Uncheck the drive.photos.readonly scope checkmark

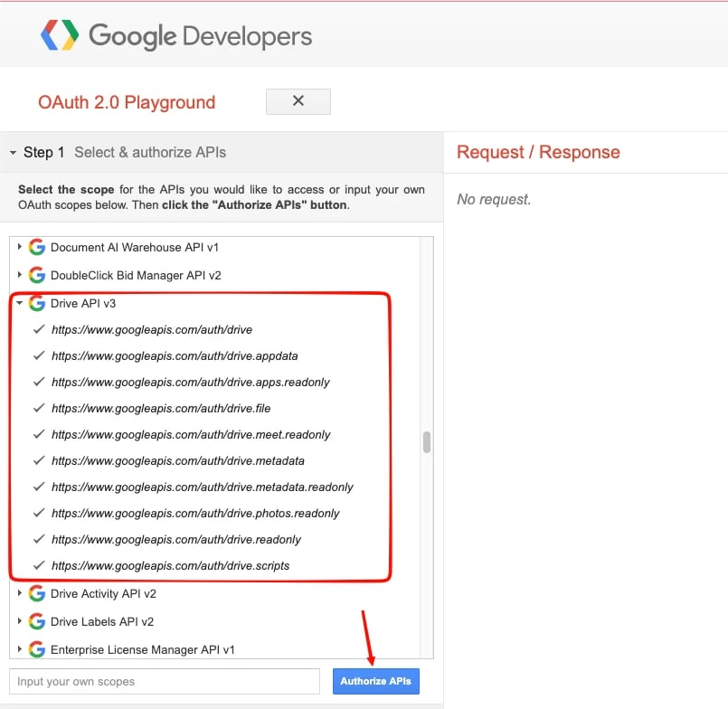pos(39,513)
